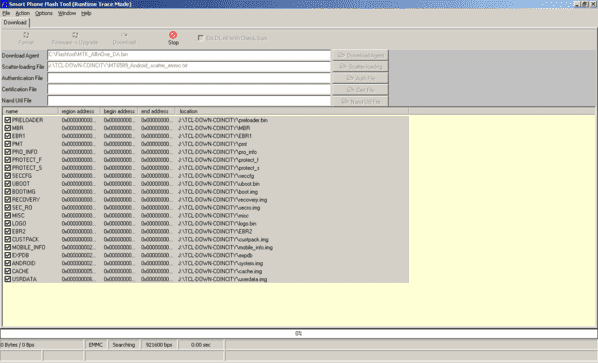Image resolution: width=598 pixels, height=363 pixels.
Task: Sort by the location column header
Action: pyautogui.click(x=292, y=111)
